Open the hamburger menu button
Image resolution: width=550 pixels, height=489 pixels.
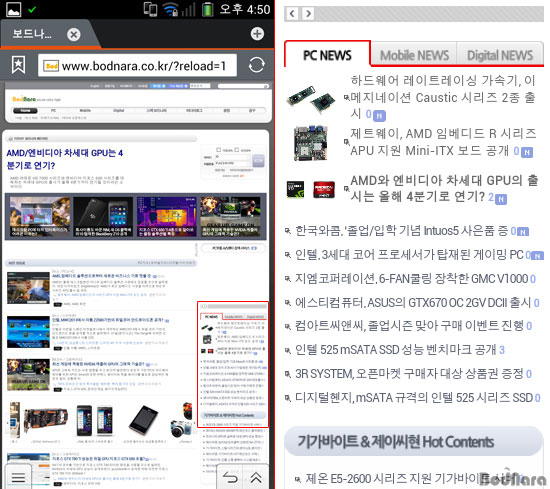18,477
